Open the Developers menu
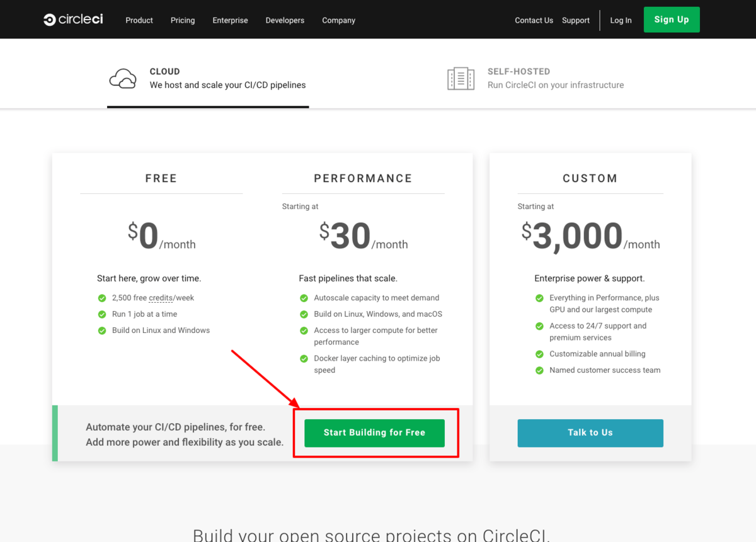Viewport: 756px width, 542px height. [285, 20]
